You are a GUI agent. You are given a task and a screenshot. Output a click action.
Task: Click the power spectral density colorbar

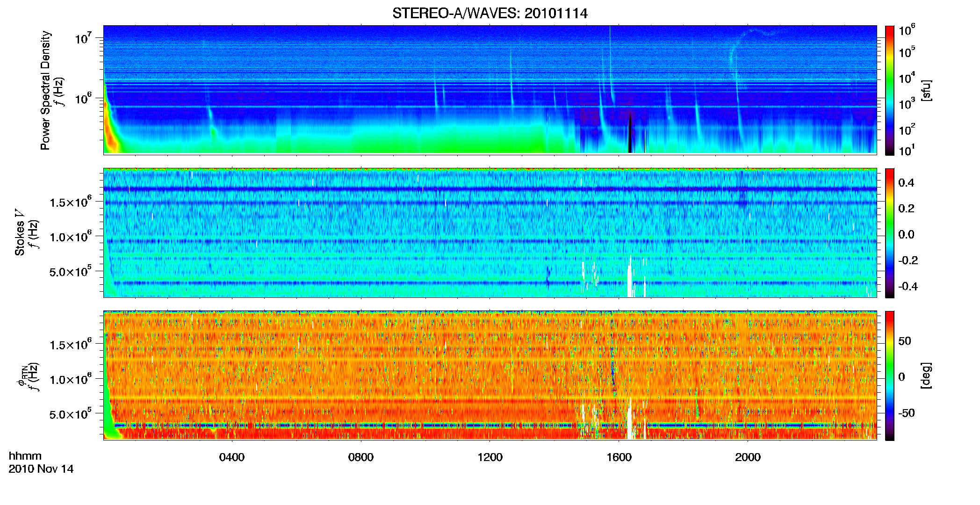coord(890,90)
